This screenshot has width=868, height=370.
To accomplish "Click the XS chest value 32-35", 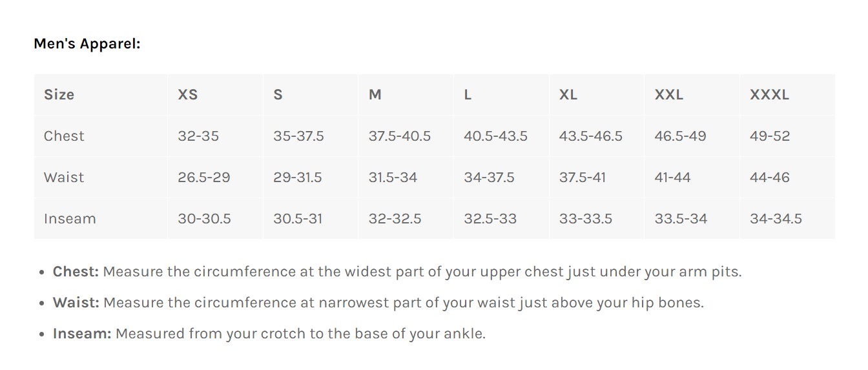I will coord(198,136).
